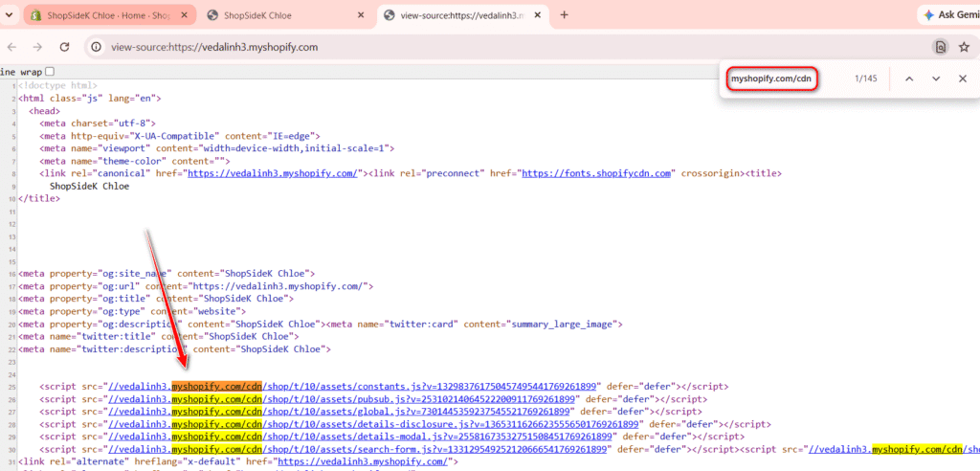Jump to next find result
The height and width of the screenshot is (471, 980).
pyautogui.click(x=936, y=78)
